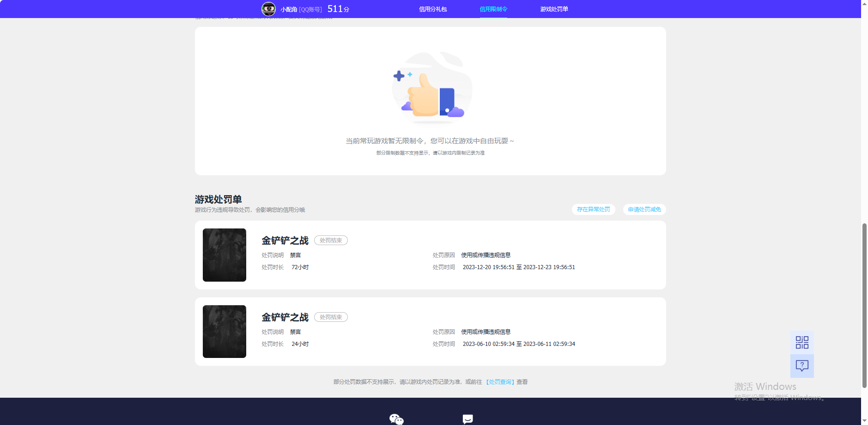Switch to 信用分礼包 tab

(x=433, y=9)
